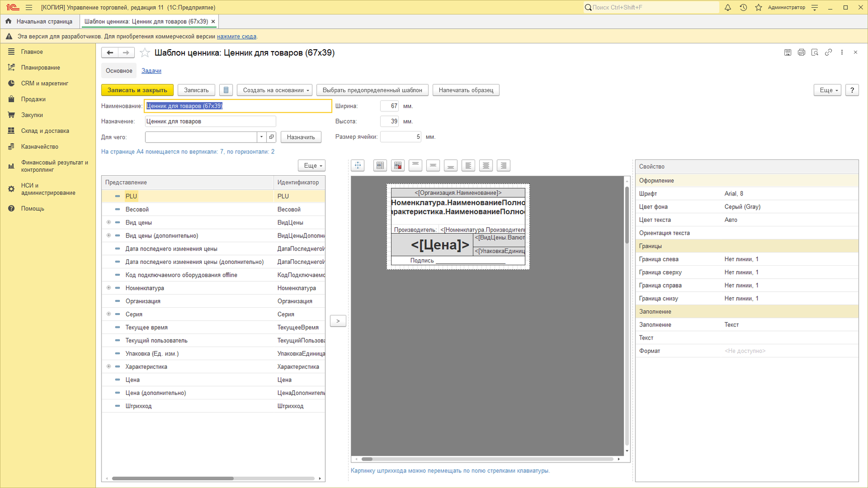Screen dimensions: 868x488
Task: Expand the Вид цены tree node
Action: (109, 222)
